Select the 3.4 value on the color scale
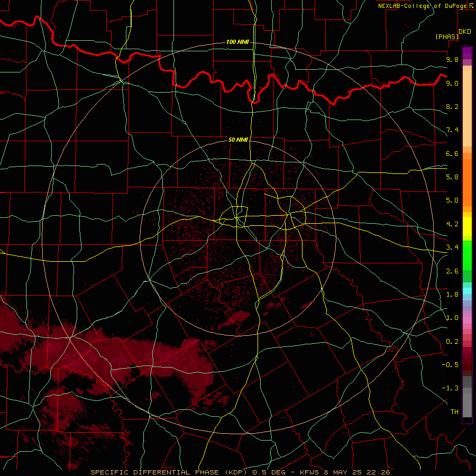 coord(452,247)
